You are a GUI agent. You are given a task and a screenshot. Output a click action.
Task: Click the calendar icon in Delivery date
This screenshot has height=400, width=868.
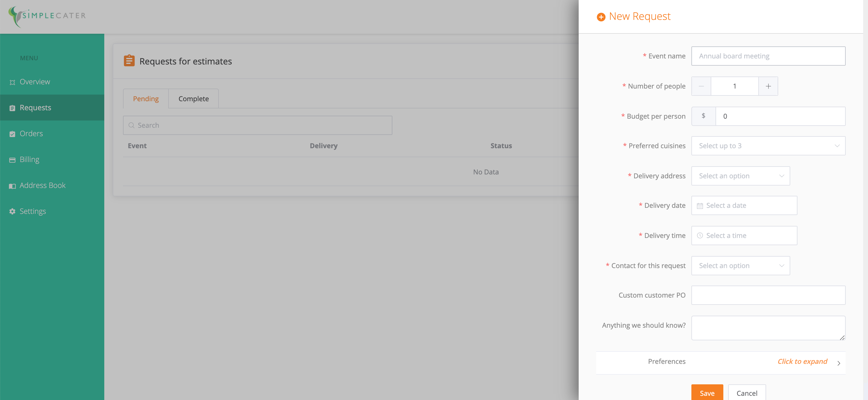(x=700, y=206)
